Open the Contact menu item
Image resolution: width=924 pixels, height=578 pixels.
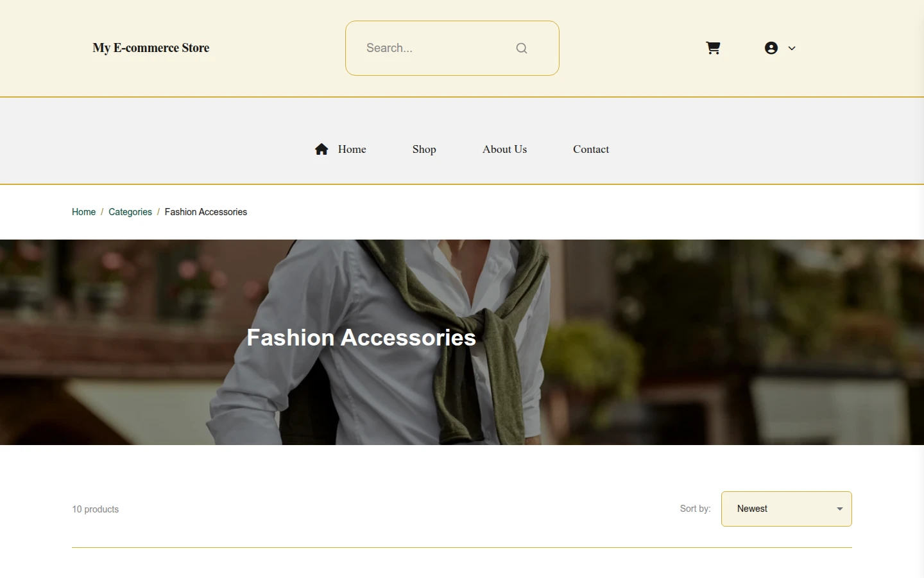(x=591, y=149)
